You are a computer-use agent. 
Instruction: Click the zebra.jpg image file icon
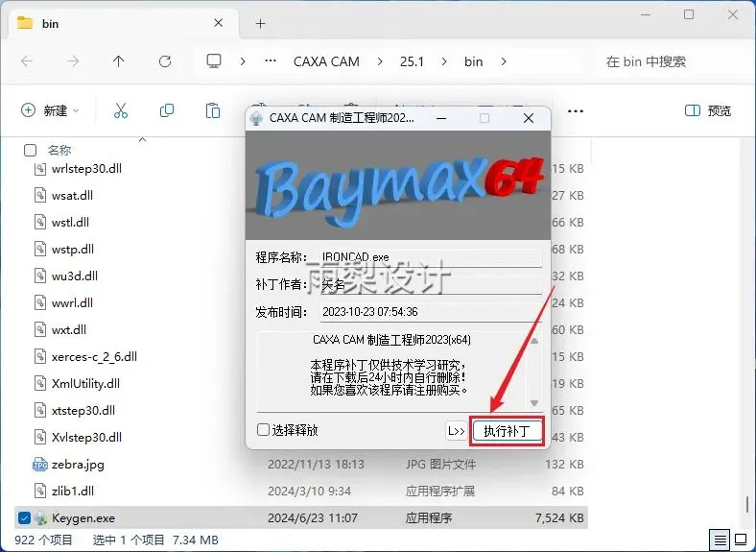(40, 465)
